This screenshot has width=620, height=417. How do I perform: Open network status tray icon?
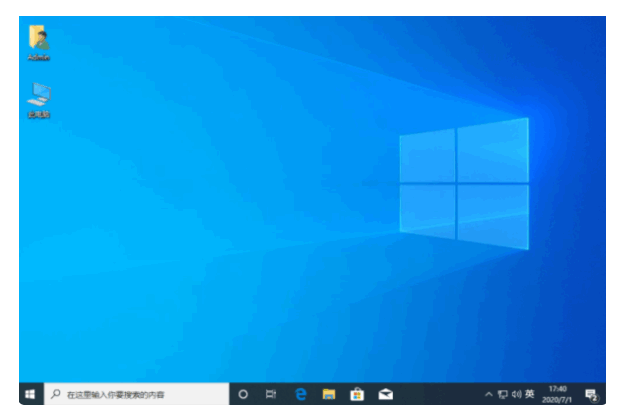tap(503, 394)
